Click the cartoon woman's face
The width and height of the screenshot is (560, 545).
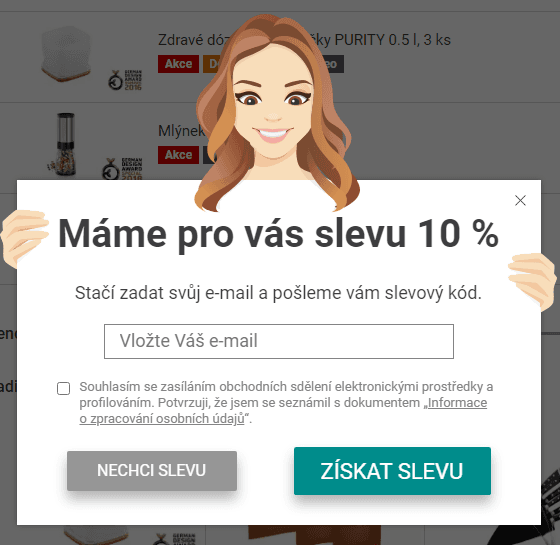point(273,107)
